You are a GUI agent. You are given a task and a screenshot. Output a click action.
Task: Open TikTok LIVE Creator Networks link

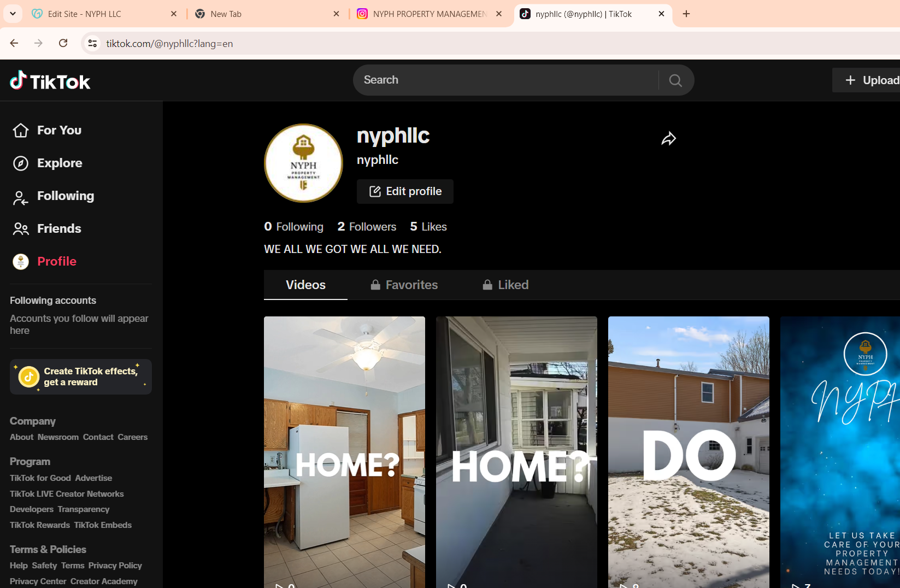(x=67, y=494)
